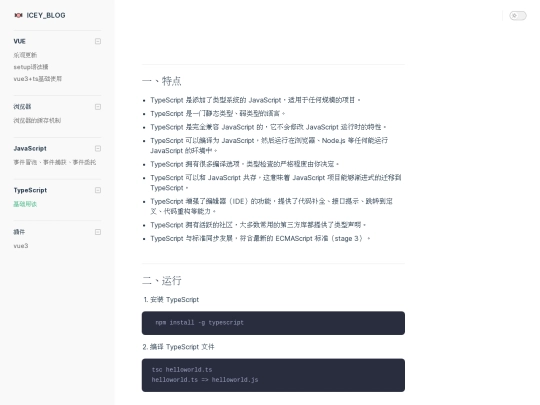Open the green 基础用法 link under TypeScript
The image size is (540, 405).
pyautogui.click(x=25, y=204)
